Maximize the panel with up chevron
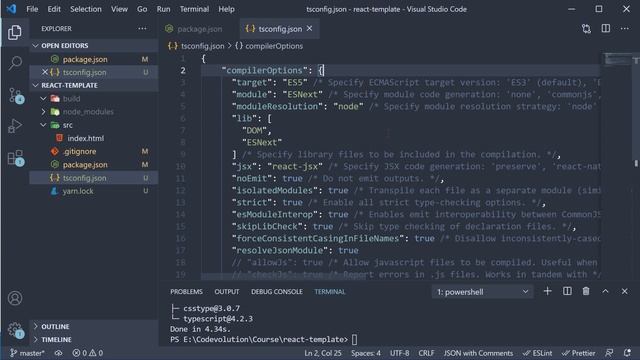Viewport: 640px width, 360px height. (605, 291)
